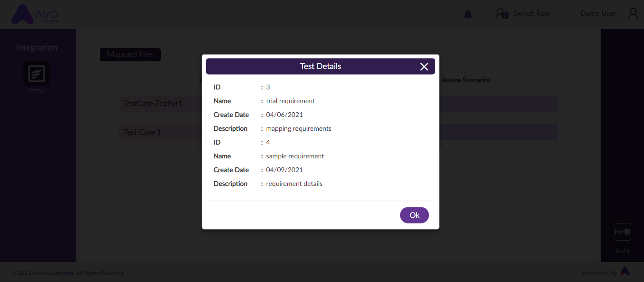Viewport: 644px width, 282px height.
Task: Click the Assure Scenarios column header
Action: click(466, 80)
